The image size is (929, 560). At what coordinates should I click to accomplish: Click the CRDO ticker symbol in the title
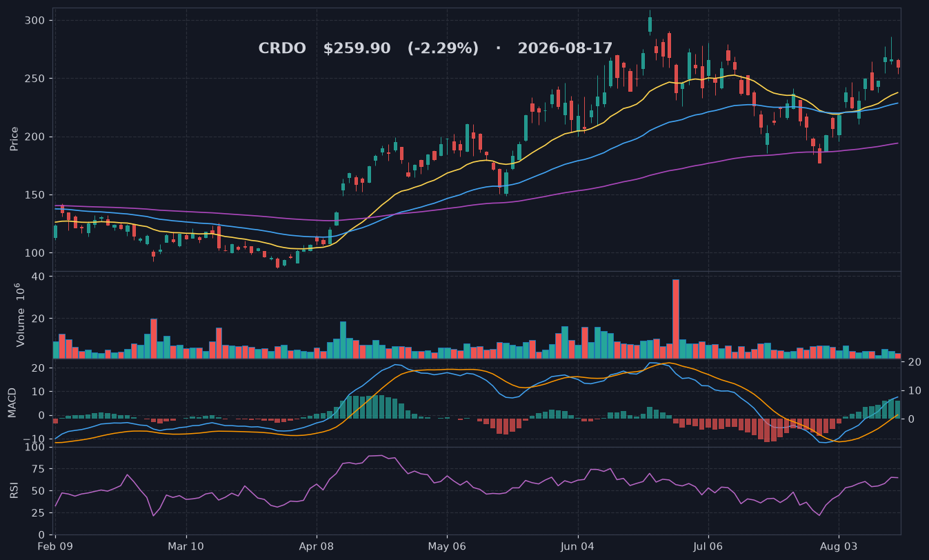tap(282, 49)
